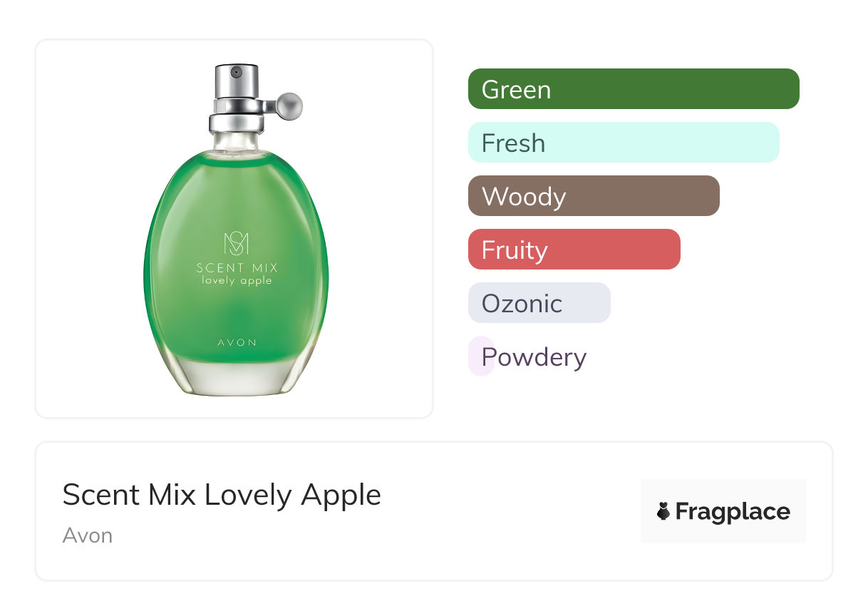The image size is (868, 616).
Task: Select the red Fruity accord bar
Action: click(x=574, y=250)
